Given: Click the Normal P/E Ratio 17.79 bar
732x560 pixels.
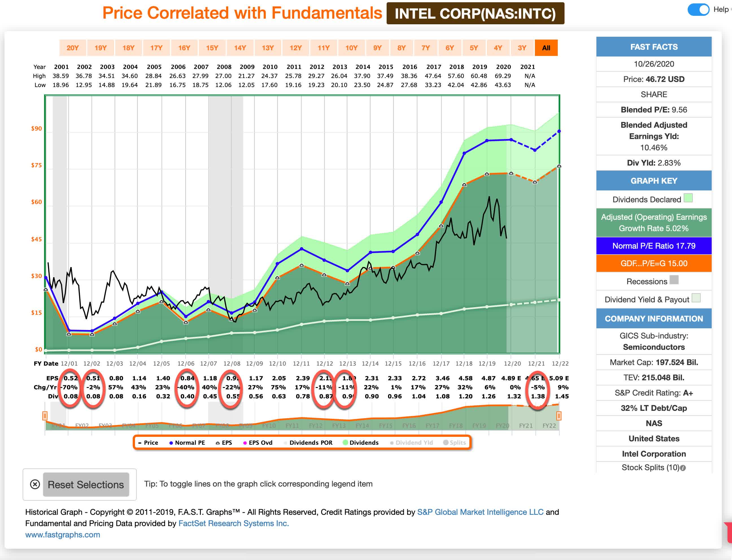Looking at the screenshot, I should pos(654,246).
